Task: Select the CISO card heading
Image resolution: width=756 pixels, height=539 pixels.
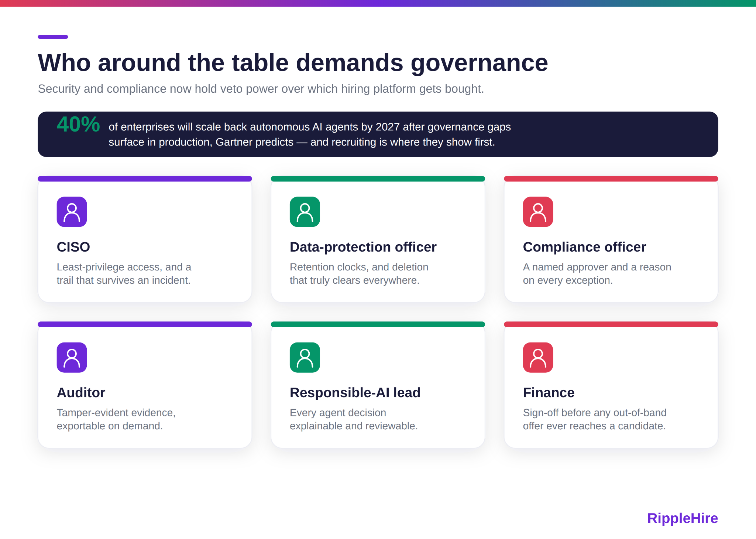Action: click(73, 247)
